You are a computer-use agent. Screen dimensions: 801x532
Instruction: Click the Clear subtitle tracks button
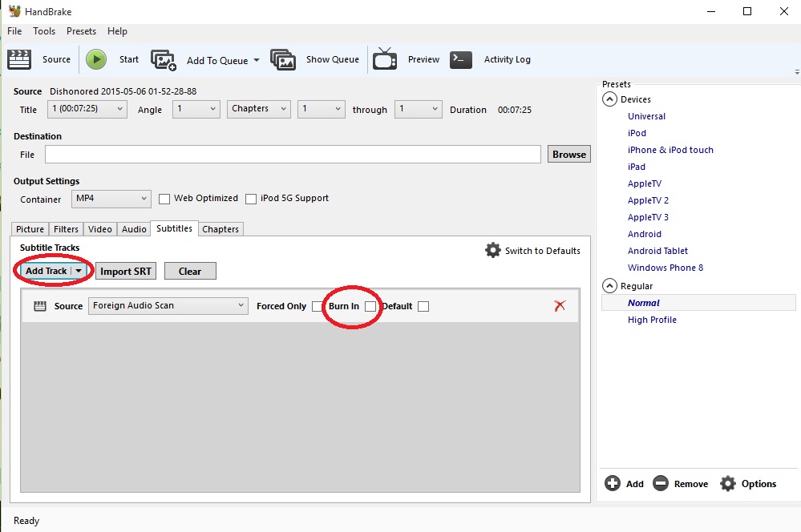point(190,271)
